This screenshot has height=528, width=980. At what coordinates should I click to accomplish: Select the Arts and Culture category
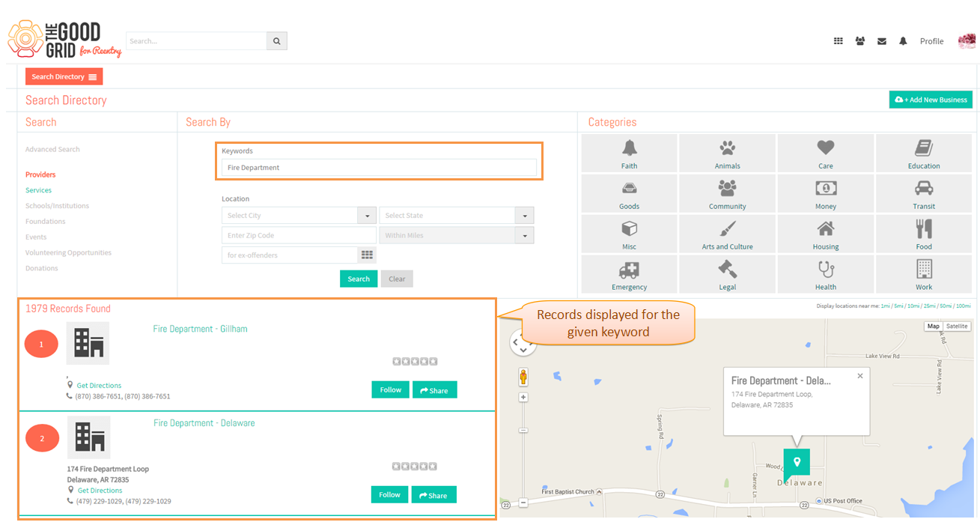tap(727, 234)
